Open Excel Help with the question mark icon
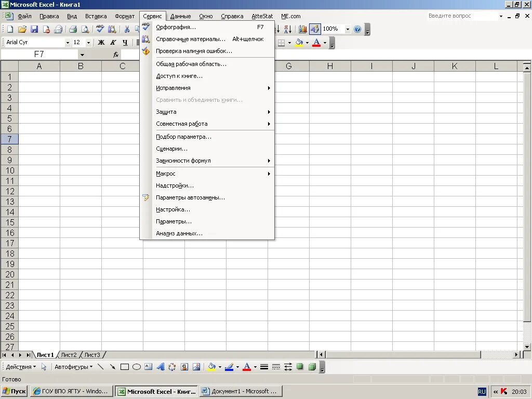Screen dimensions: 532x399 [x=357, y=29]
